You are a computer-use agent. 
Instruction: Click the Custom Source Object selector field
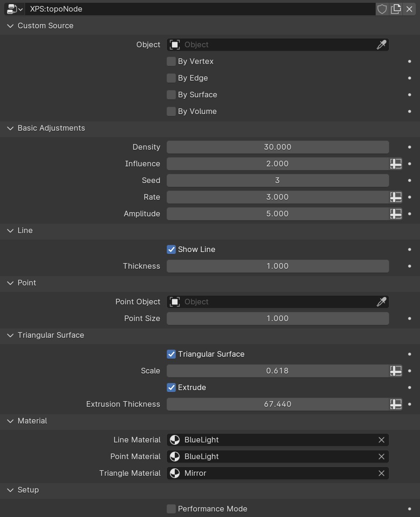(278, 44)
